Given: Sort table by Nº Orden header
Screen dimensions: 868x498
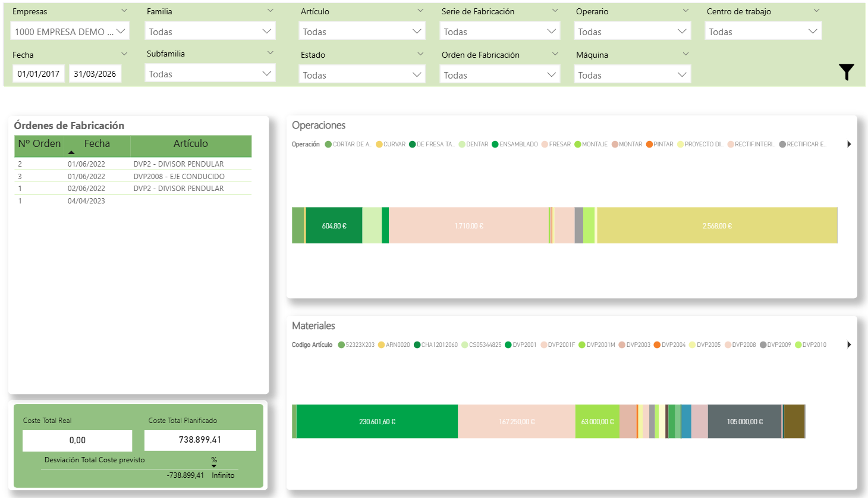Looking at the screenshot, I should [x=39, y=144].
